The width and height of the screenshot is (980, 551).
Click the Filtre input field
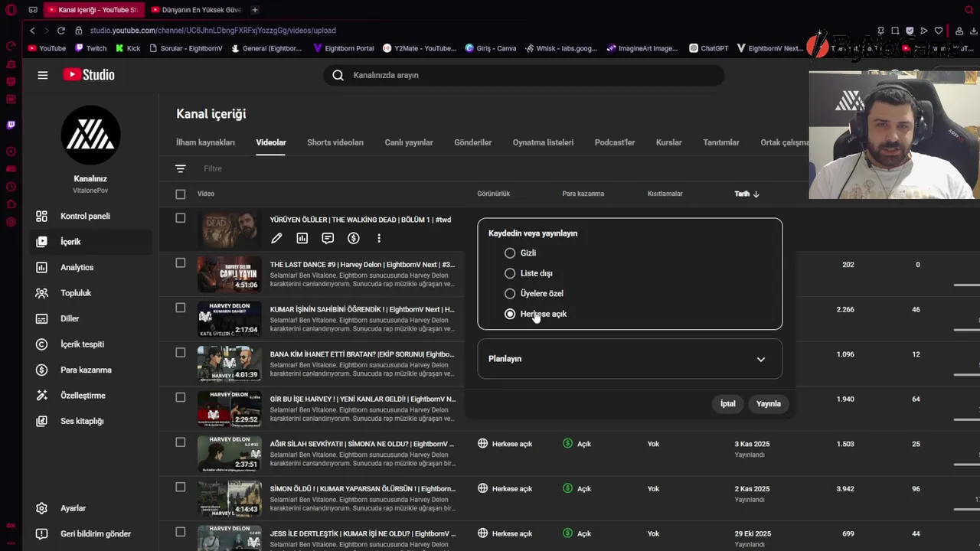click(x=213, y=168)
